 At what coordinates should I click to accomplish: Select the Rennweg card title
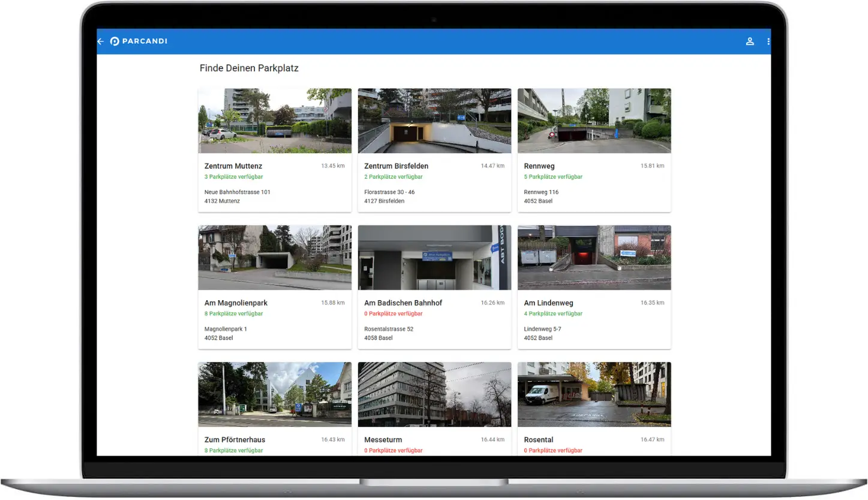tap(539, 166)
